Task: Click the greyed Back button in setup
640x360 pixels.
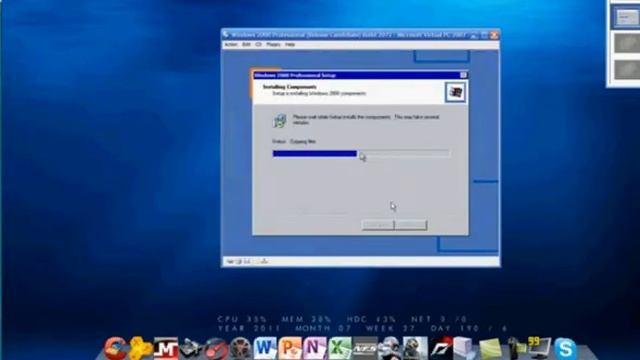Action: pos(378,224)
